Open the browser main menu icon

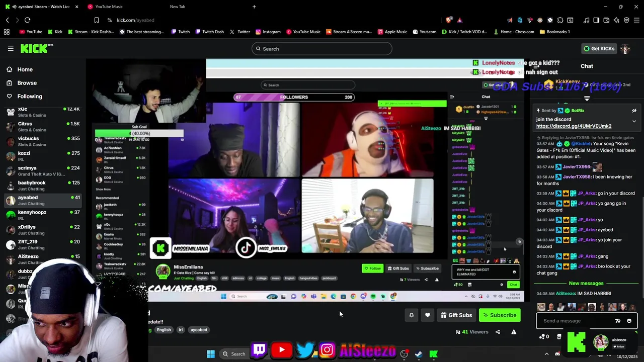coord(636,20)
